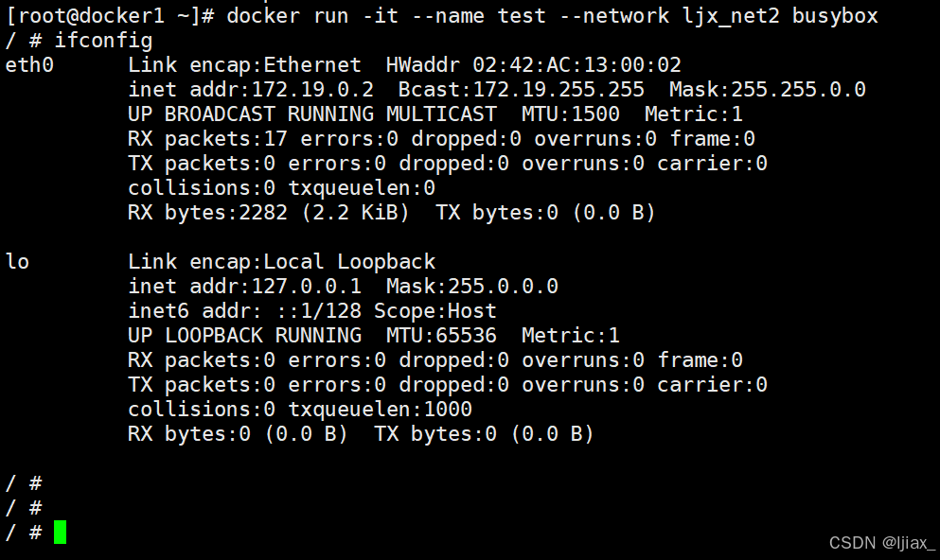Select inet addr:172.19.0.2
Screen dimensions: 940x560
pos(251,89)
